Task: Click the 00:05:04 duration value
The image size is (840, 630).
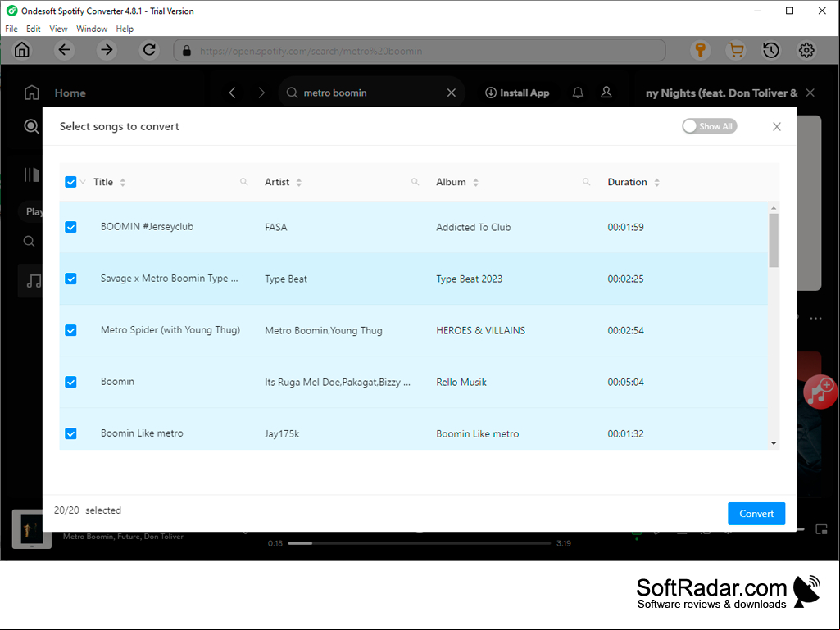Action: pyautogui.click(x=626, y=382)
